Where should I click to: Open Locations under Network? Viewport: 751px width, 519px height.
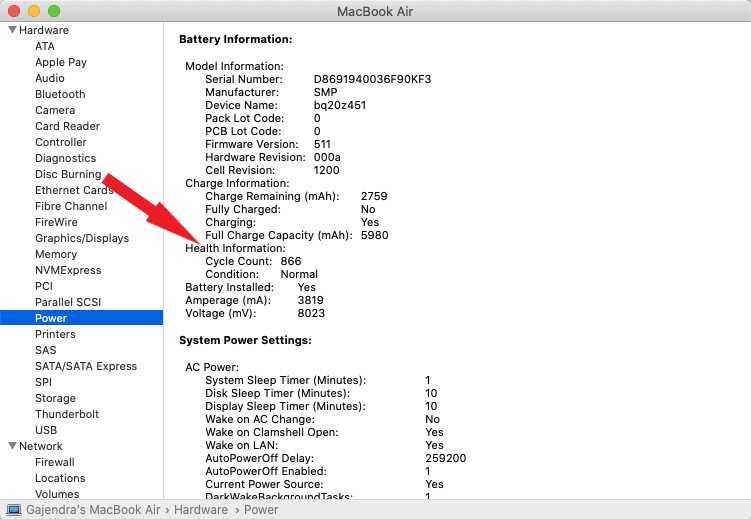[x=60, y=478]
